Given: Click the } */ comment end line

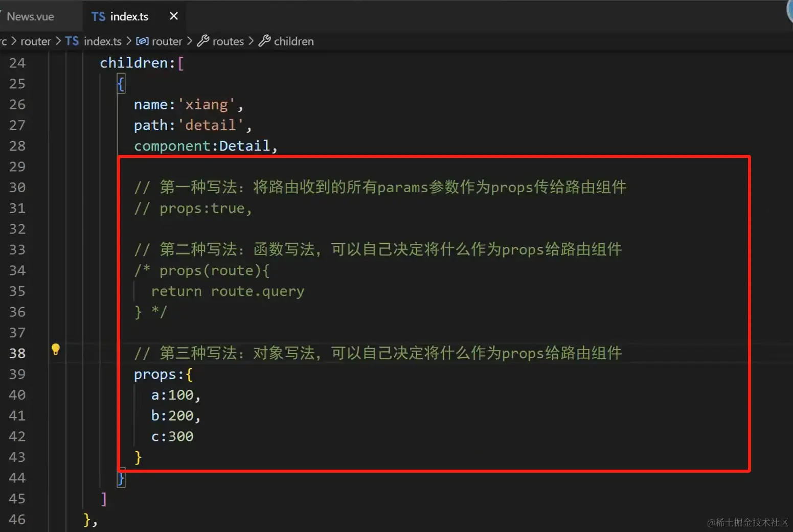Looking at the screenshot, I should (x=151, y=312).
